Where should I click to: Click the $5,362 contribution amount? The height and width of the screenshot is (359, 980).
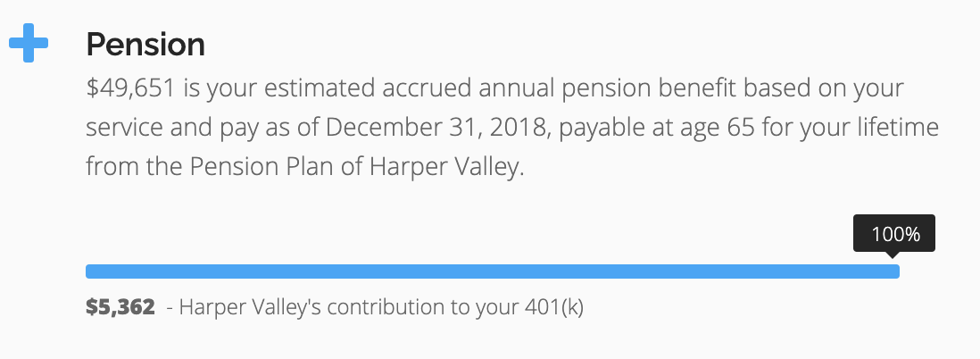[120, 308]
